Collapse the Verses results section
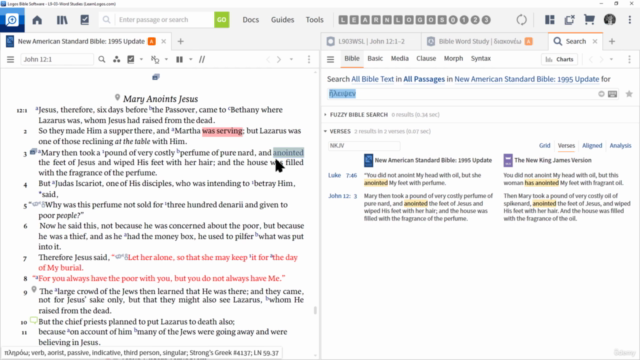Screen dimensions: 640x360 click(325, 131)
